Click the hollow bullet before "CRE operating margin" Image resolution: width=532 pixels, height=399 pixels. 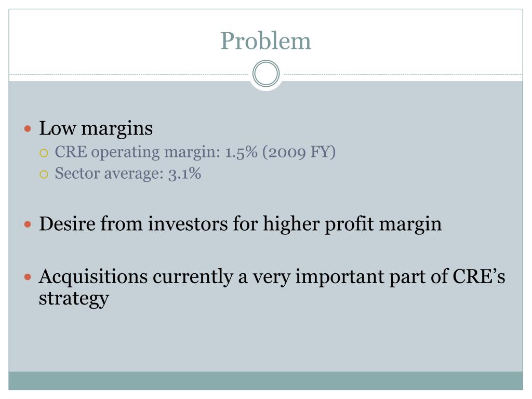[44, 153]
